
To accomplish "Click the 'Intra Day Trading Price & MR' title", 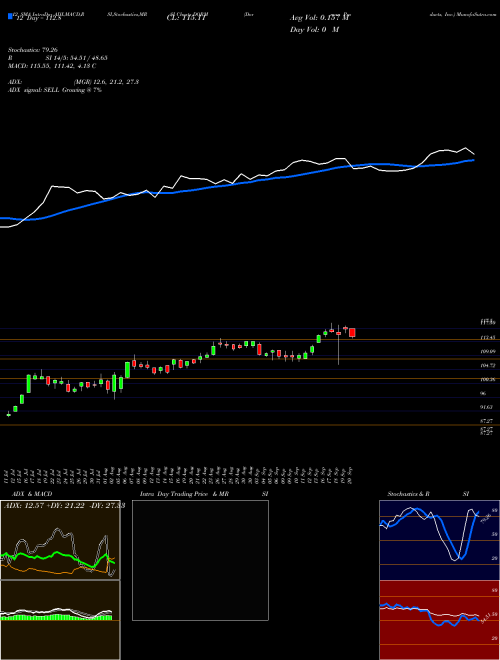I will click(184, 494).
